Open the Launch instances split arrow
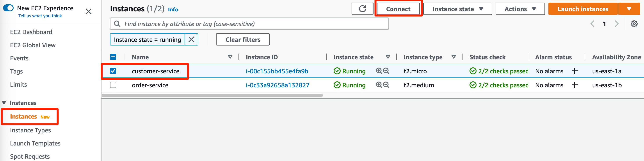This screenshot has height=161, width=644. click(629, 9)
